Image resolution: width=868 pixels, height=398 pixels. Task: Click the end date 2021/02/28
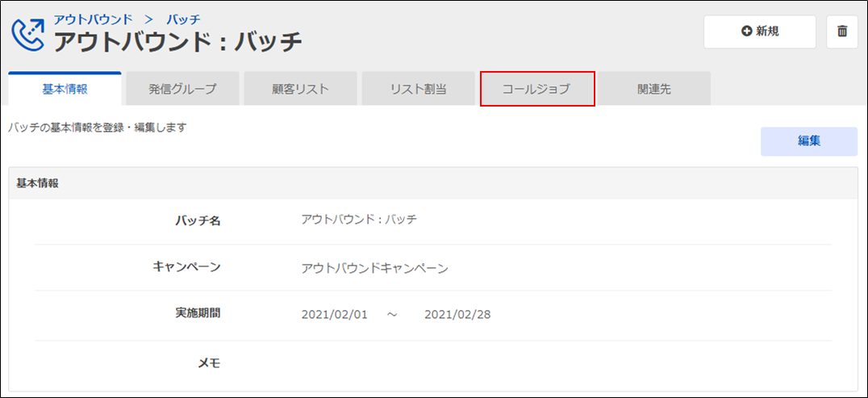pos(457,314)
